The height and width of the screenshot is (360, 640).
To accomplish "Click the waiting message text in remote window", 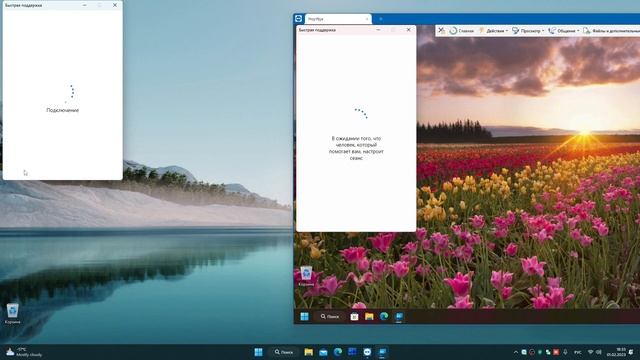I will 356,148.
